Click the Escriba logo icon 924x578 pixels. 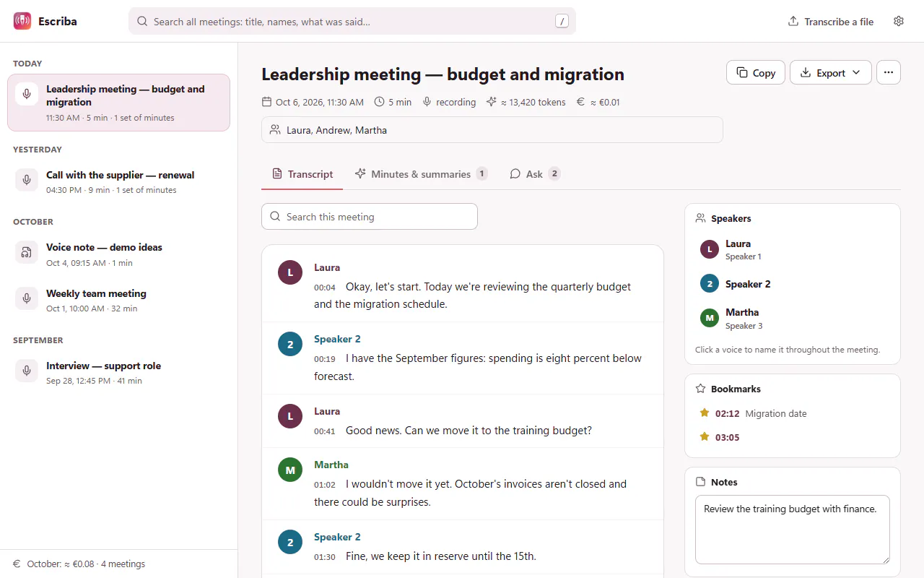click(22, 21)
